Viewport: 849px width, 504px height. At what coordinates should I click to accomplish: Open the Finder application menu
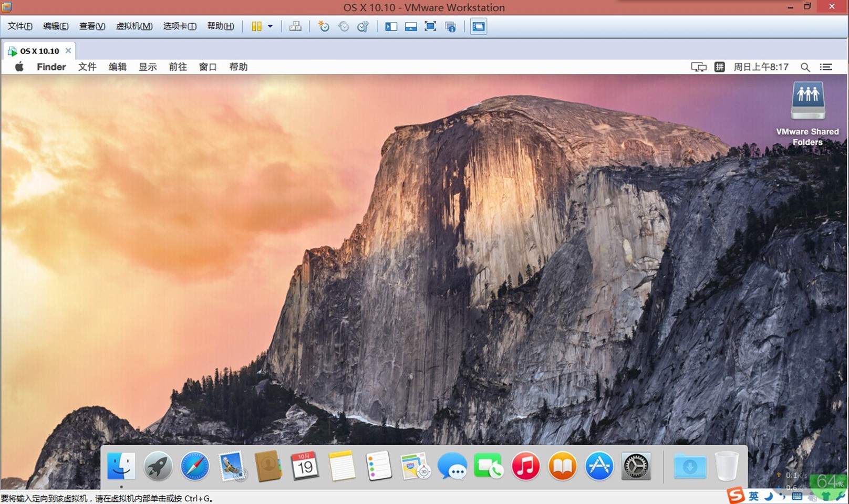tap(51, 67)
